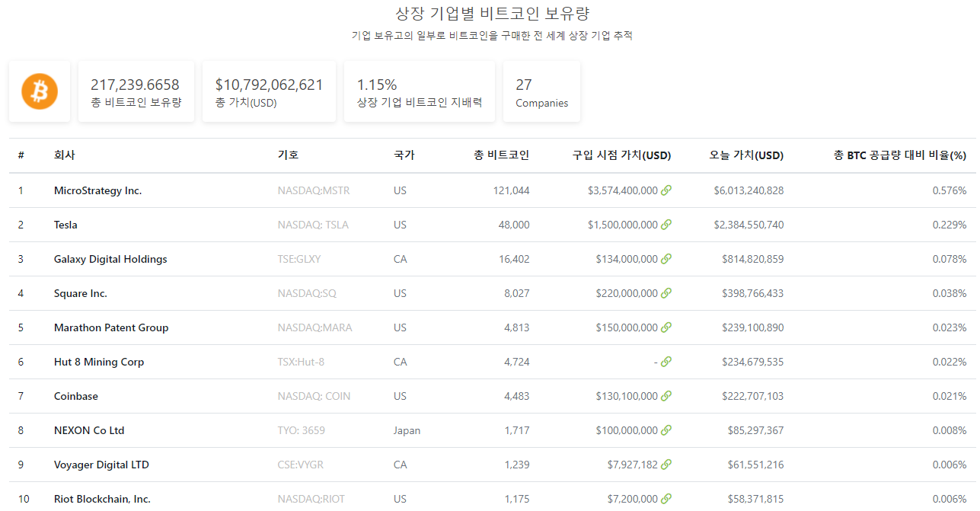Open the Tesla purchase source link icon
Image resolution: width=980 pixels, height=511 pixels.
pyautogui.click(x=666, y=225)
